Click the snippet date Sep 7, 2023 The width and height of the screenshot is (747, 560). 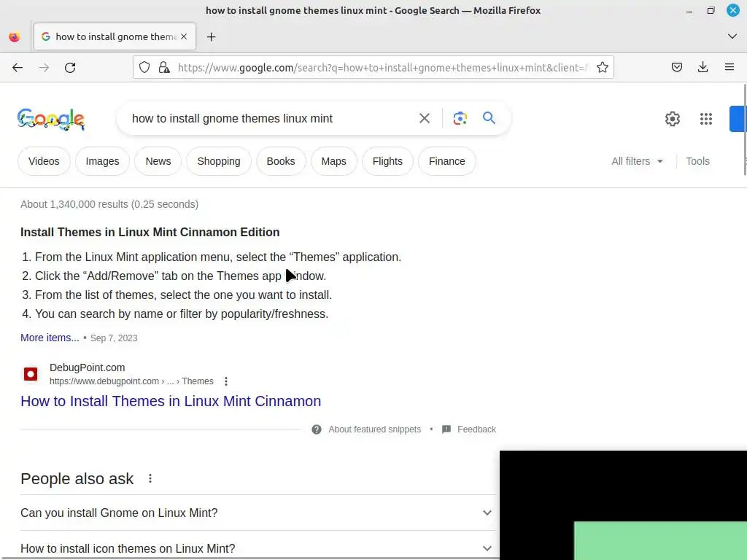[114, 338]
